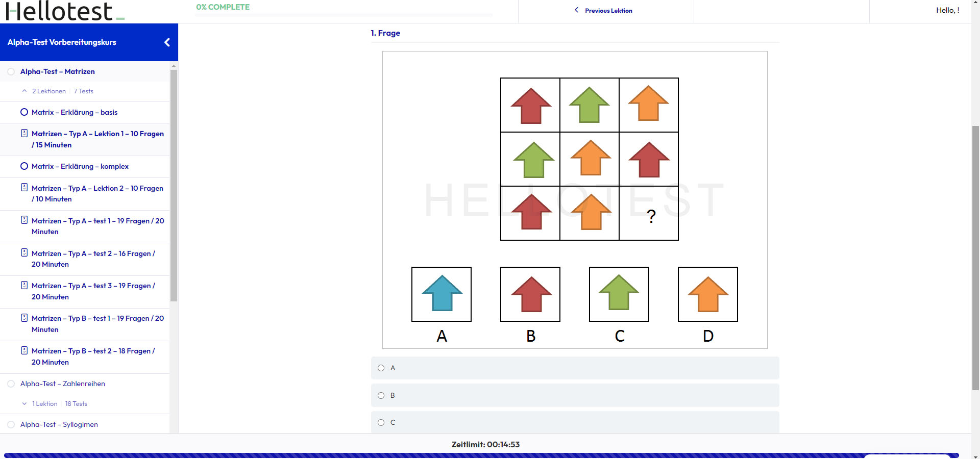Click the blue arrow option A image
980x459 pixels.
pos(442,294)
